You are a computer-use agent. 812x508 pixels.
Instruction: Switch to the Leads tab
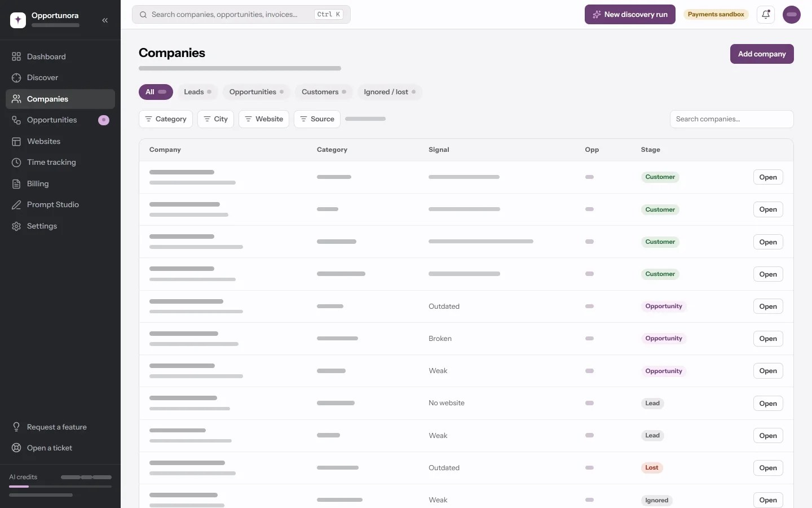click(x=197, y=92)
